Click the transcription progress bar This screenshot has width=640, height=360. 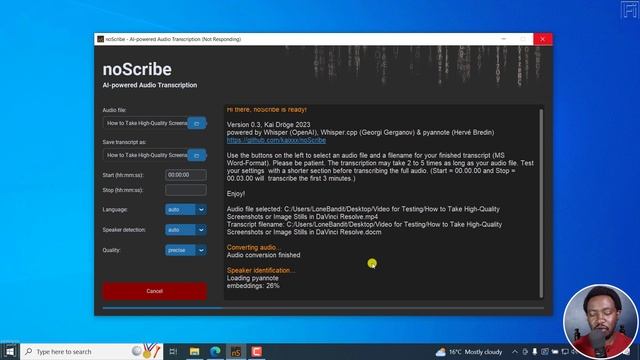point(323,308)
